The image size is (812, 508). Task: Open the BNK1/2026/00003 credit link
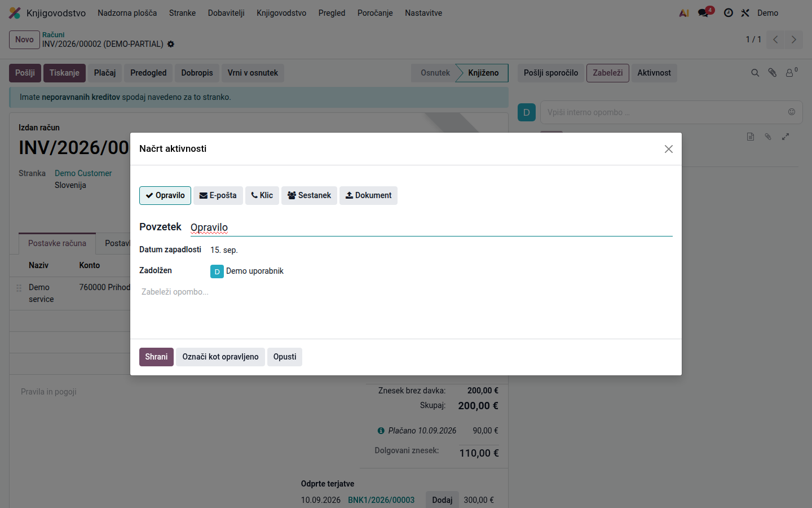pyautogui.click(x=381, y=500)
